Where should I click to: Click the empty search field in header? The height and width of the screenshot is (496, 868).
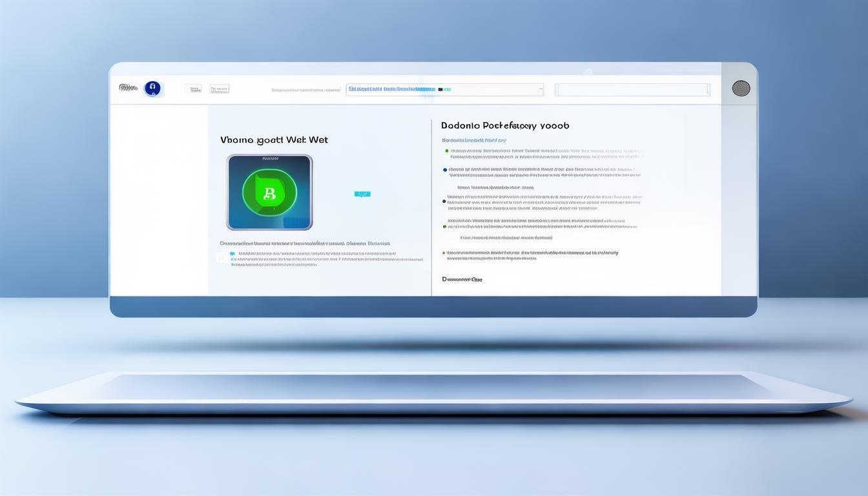632,90
